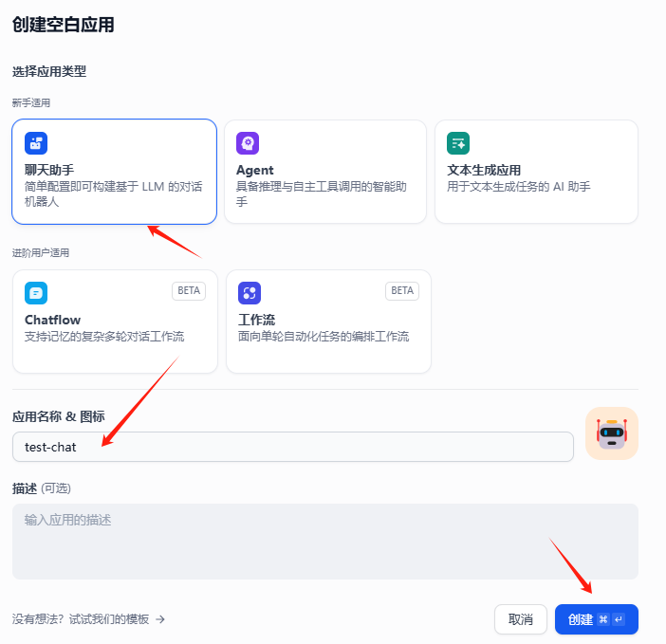Click the 选择应用类型 heading
The image size is (666, 644).
click(49, 71)
